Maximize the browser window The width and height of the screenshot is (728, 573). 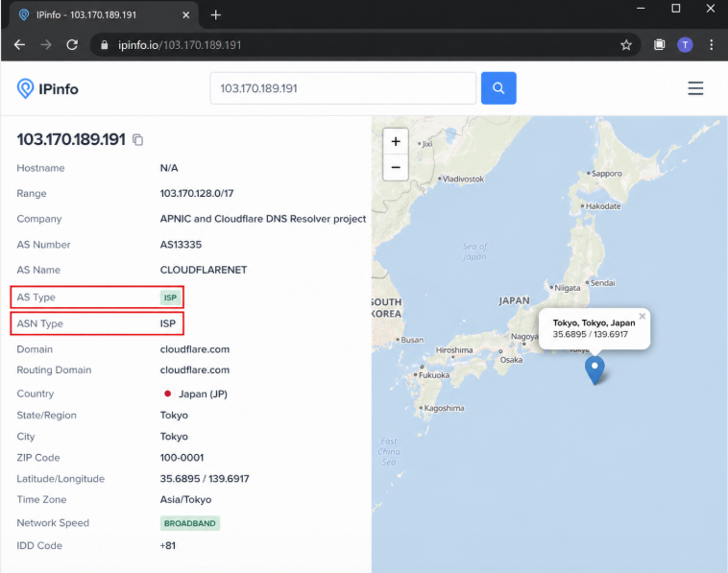676,9
